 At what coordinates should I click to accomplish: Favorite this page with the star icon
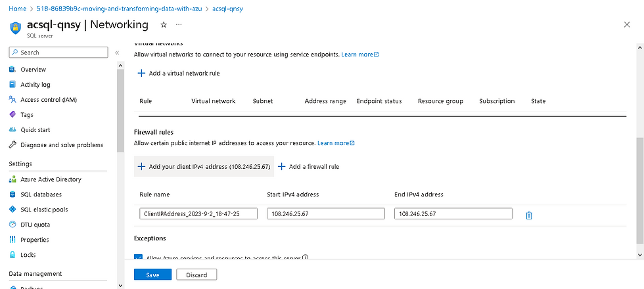coord(163,25)
